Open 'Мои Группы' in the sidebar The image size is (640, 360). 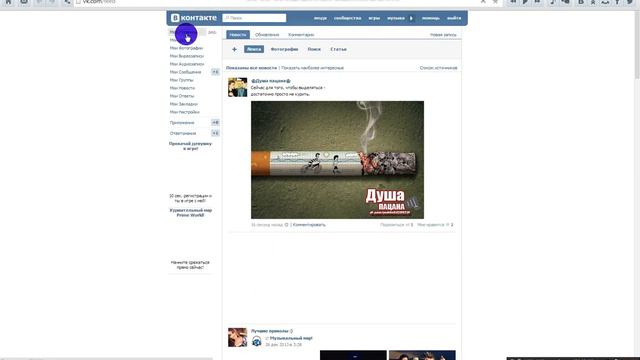pos(182,80)
